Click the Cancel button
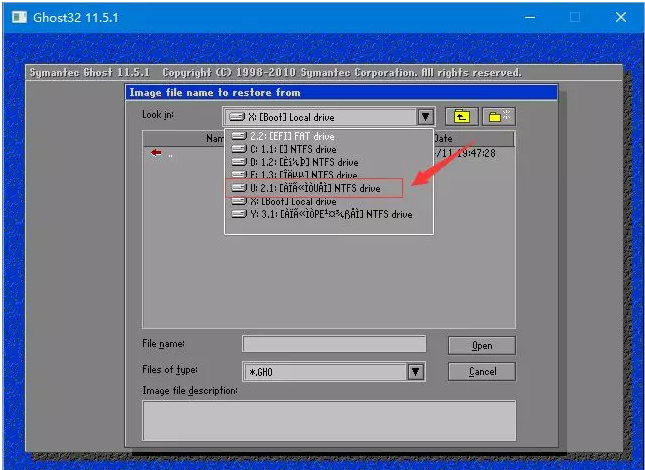 point(482,371)
